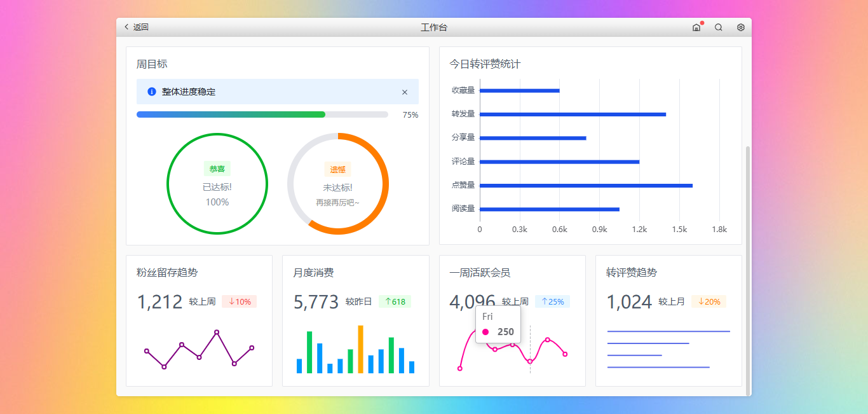Image resolution: width=868 pixels, height=414 pixels.
Task: Click the green ↑618 tag in 月度消费
Action: (x=395, y=301)
